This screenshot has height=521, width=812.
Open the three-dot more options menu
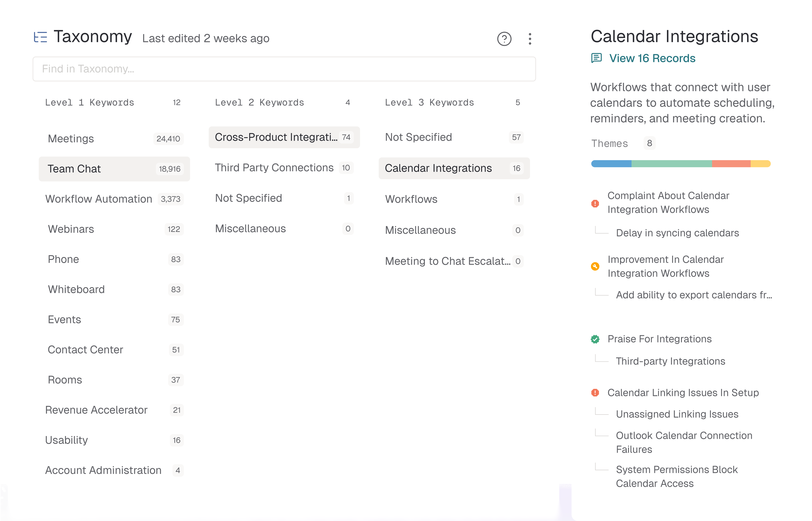[530, 39]
